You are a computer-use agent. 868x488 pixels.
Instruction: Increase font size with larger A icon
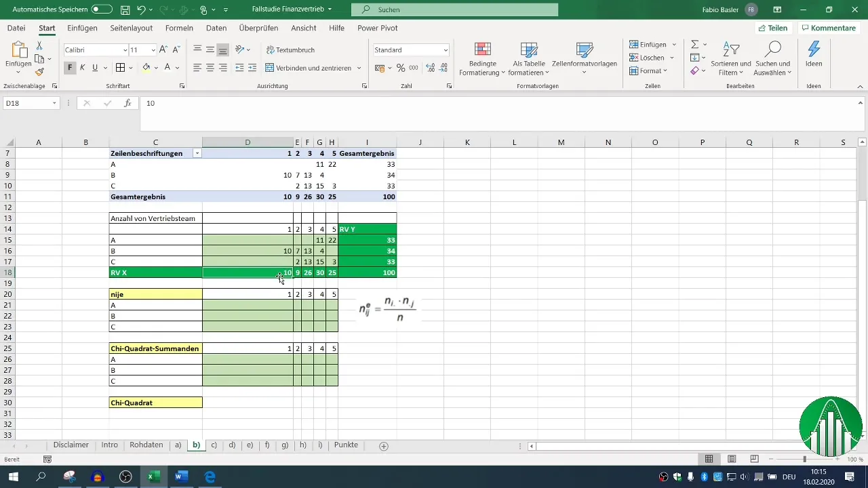164,50
